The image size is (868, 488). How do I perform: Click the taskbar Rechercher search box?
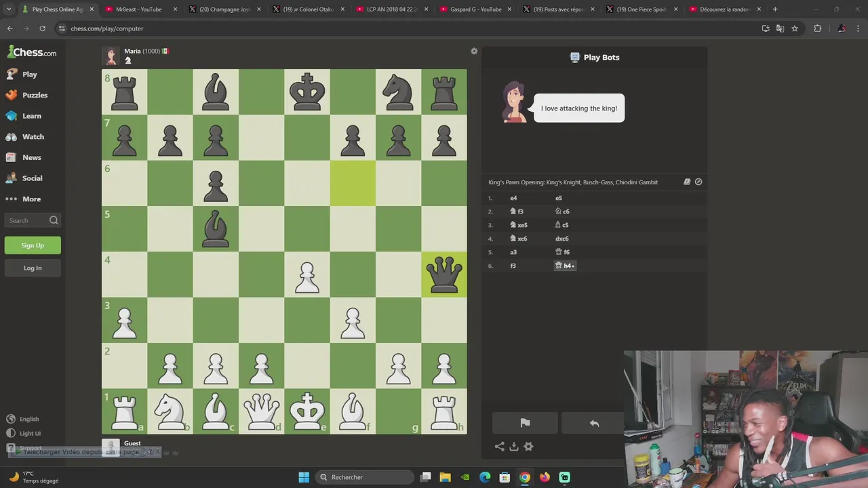point(363,477)
